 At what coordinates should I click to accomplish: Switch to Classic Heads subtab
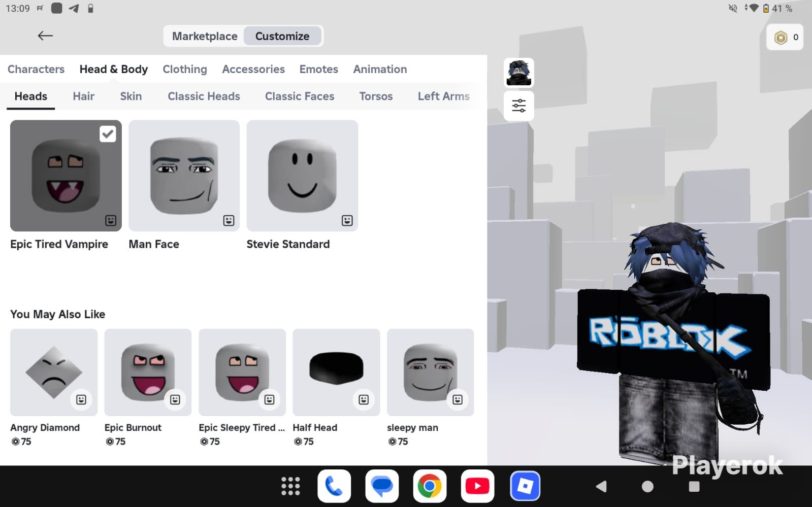(x=204, y=96)
